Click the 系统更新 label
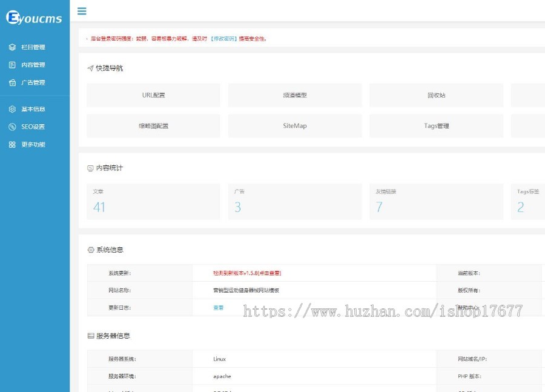Image resolution: width=545 pixels, height=392 pixels. (x=119, y=273)
